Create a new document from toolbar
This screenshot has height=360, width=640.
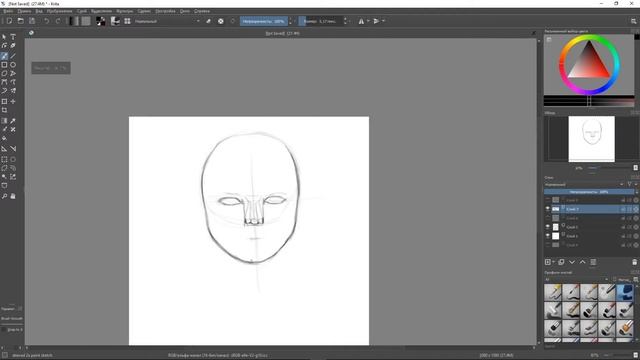(x=9, y=21)
